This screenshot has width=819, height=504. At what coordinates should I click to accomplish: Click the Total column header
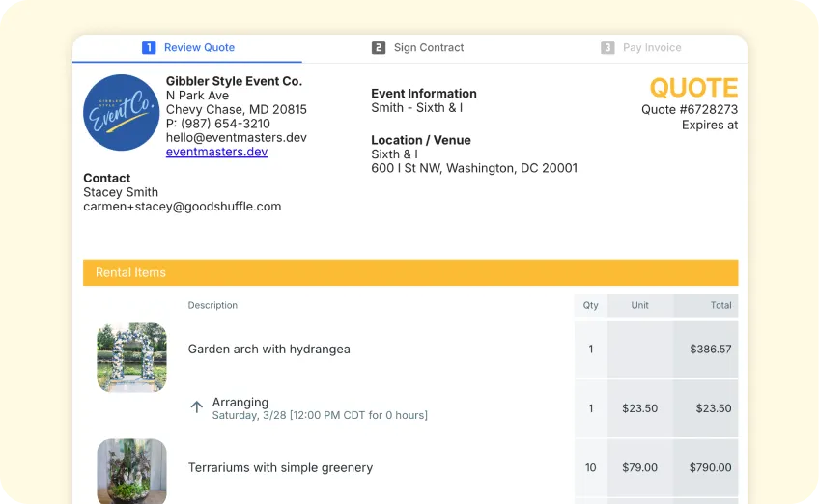coord(720,305)
